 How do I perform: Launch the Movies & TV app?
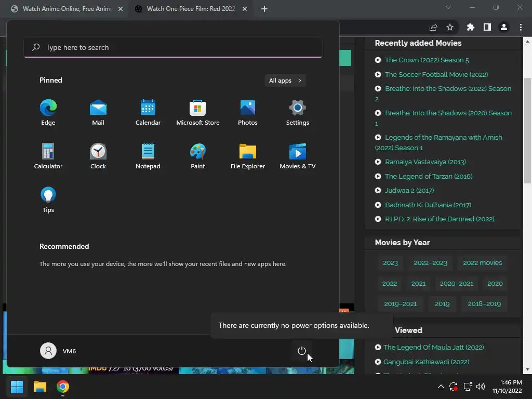(298, 156)
